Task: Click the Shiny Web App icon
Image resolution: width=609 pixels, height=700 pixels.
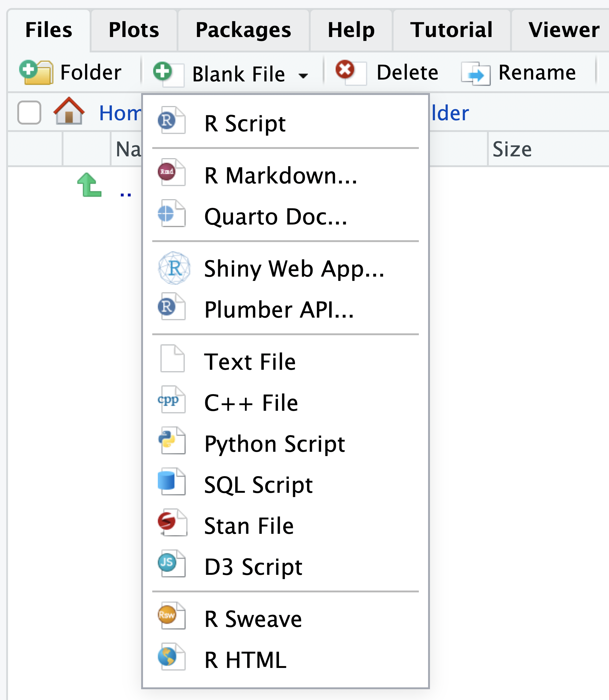Action: (174, 268)
